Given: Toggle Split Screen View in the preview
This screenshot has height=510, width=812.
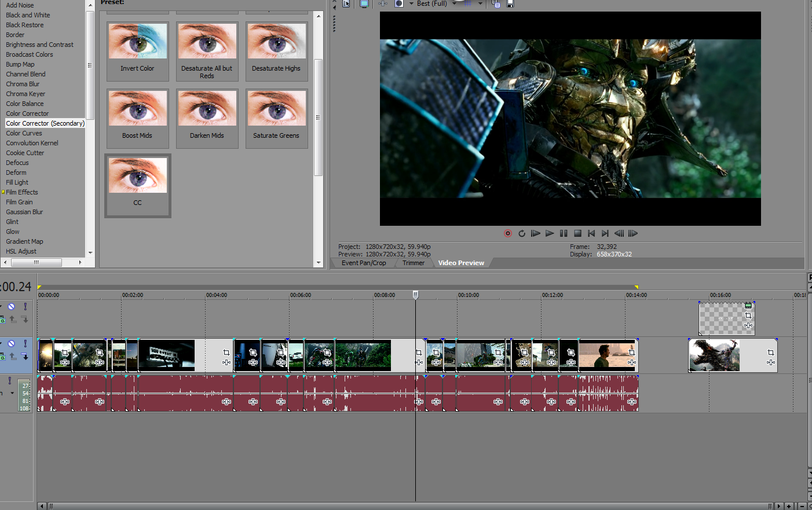Looking at the screenshot, I should pos(399,3).
